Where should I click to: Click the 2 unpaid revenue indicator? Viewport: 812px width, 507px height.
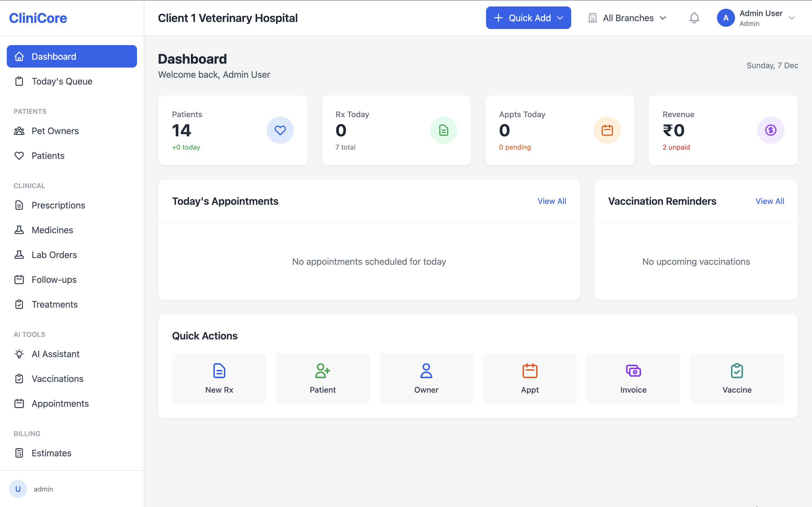[x=676, y=147]
